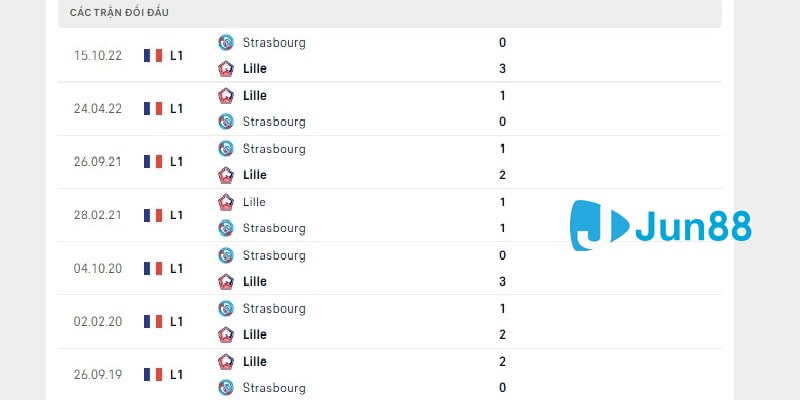The image size is (800, 400).
Task: Click Strasbourg crest in the 02.02.20 match
Action: pos(226,308)
